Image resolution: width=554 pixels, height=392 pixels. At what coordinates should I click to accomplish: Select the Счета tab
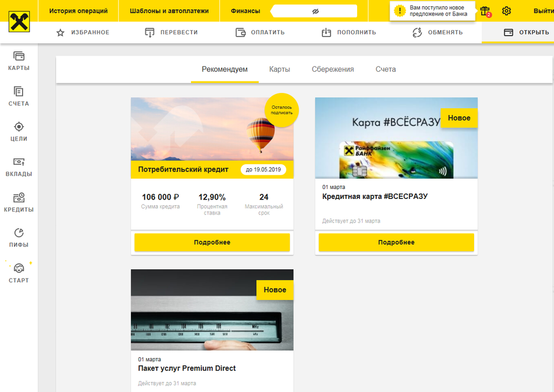[x=386, y=69]
